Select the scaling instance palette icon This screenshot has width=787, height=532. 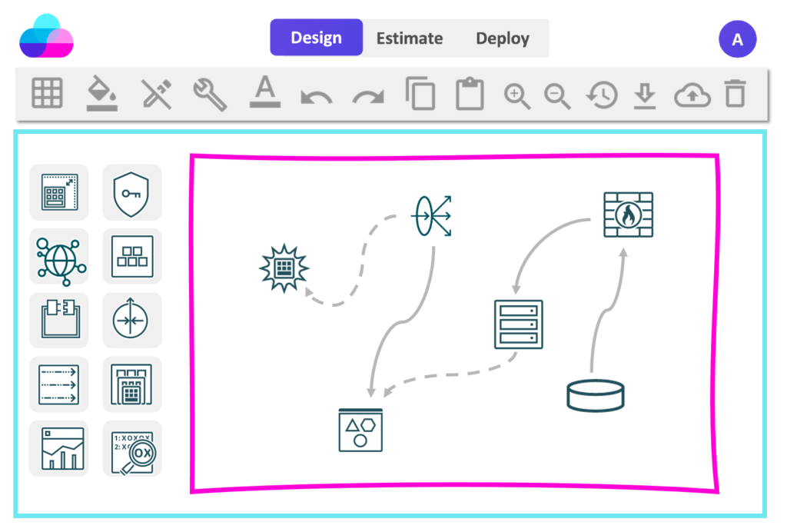tap(59, 192)
